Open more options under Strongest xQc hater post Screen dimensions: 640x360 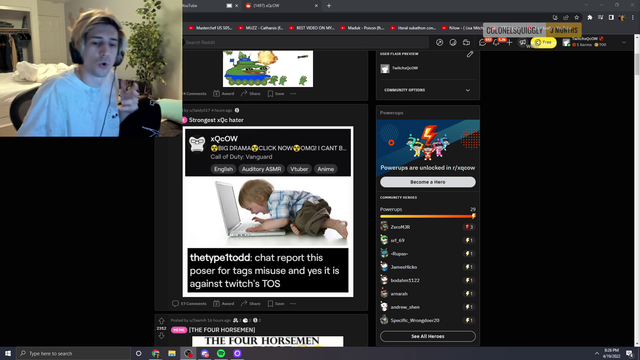pos(293,304)
